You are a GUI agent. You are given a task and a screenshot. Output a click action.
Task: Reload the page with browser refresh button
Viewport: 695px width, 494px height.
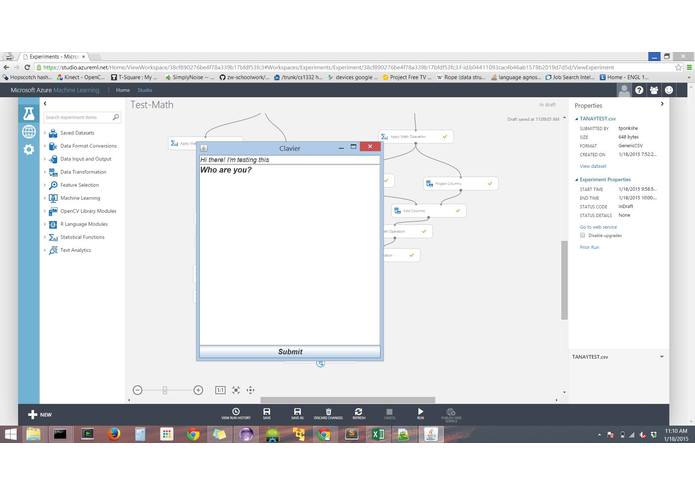click(27, 67)
